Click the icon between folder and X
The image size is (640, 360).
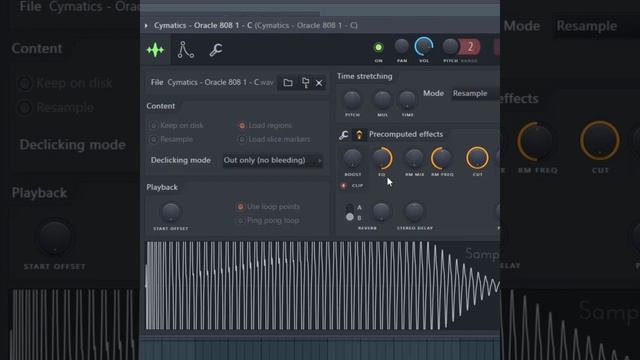click(x=305, y=83)
